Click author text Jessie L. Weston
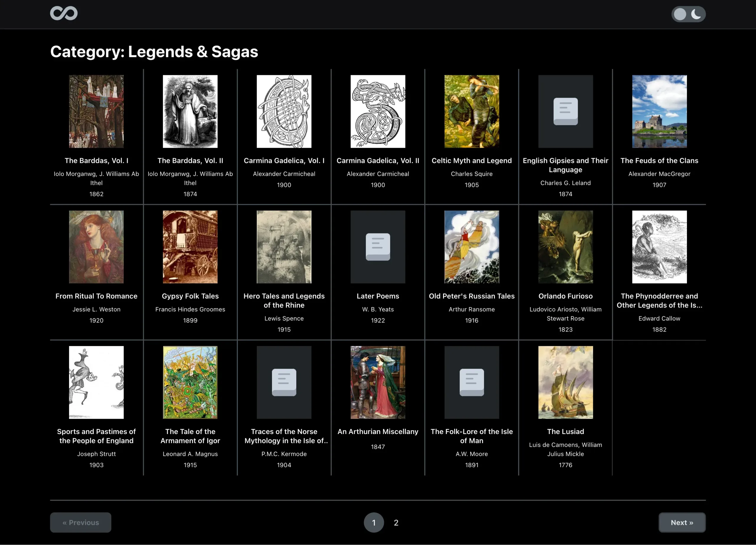This screenshot has height=545, width=756. coord(96,310)
